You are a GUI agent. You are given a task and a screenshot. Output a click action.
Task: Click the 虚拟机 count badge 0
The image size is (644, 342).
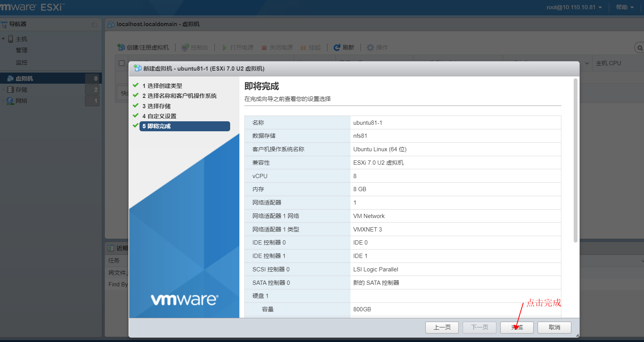pos(93,78)
